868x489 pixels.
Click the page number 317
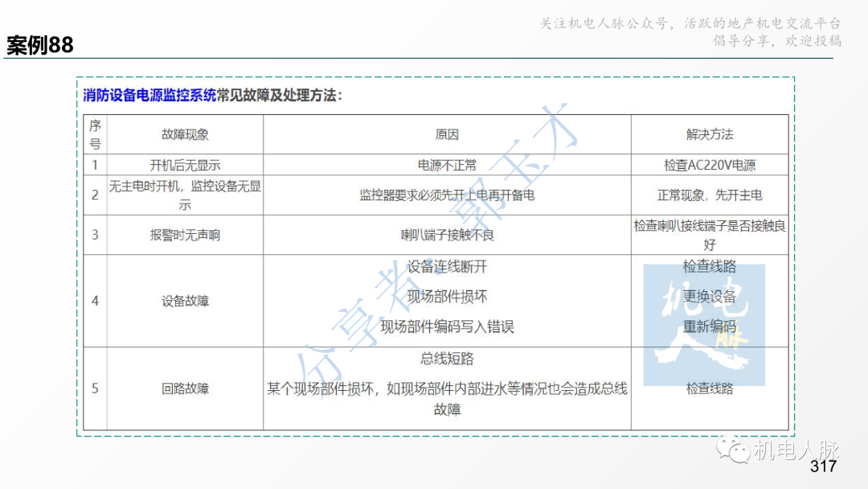[821, 464]
